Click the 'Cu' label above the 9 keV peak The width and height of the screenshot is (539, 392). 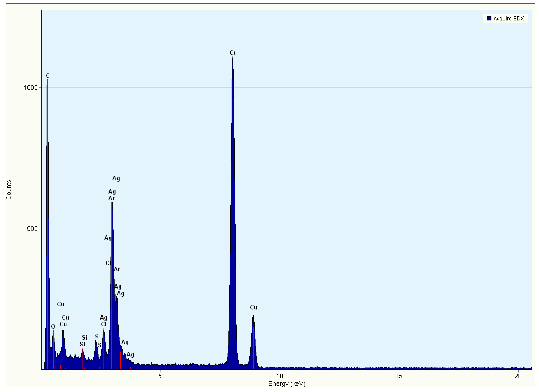pos(253,307)
